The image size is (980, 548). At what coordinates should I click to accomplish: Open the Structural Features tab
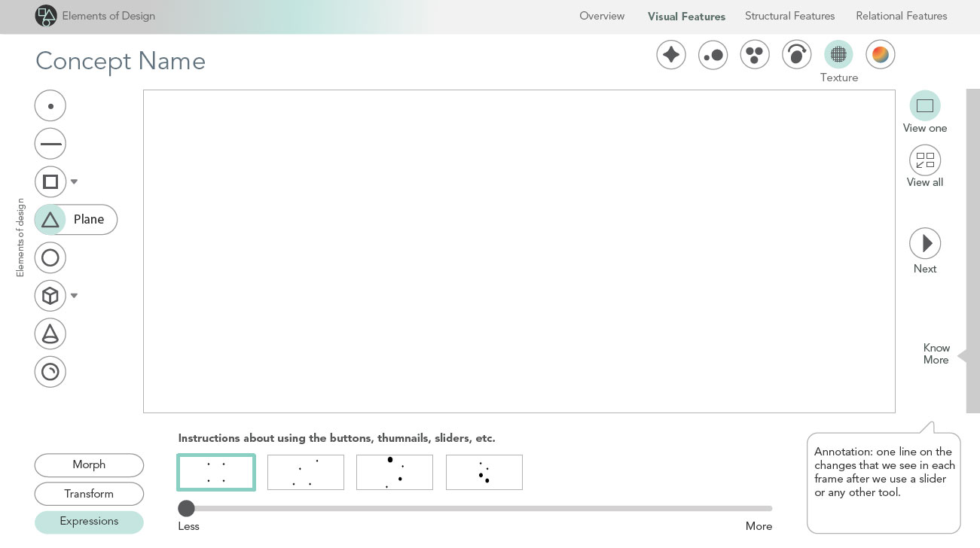click(789, 16)
